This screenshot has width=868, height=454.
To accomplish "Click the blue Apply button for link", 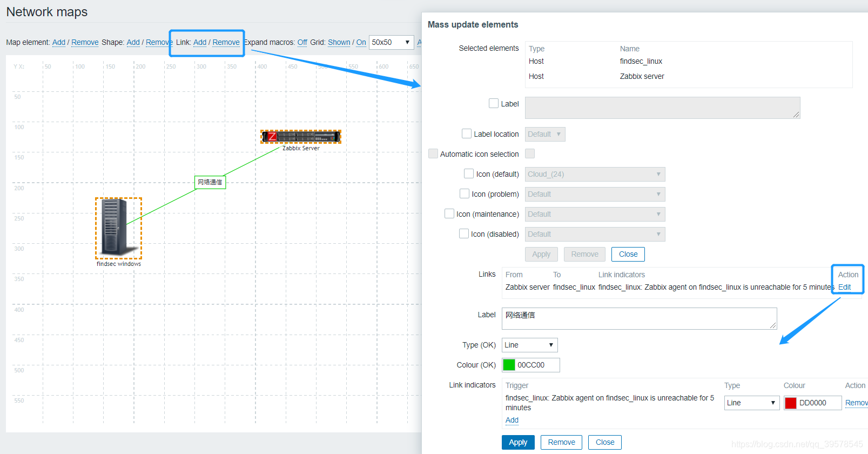I will point(518,442).
